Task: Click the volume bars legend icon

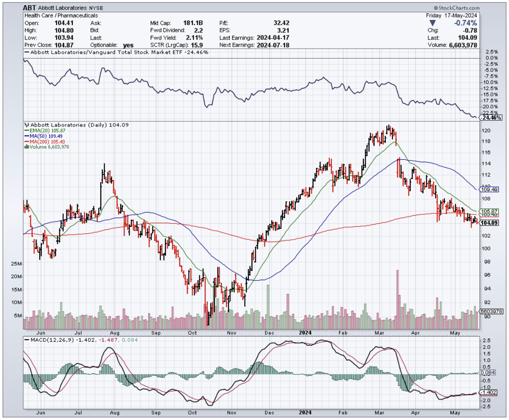Action: 27,147
